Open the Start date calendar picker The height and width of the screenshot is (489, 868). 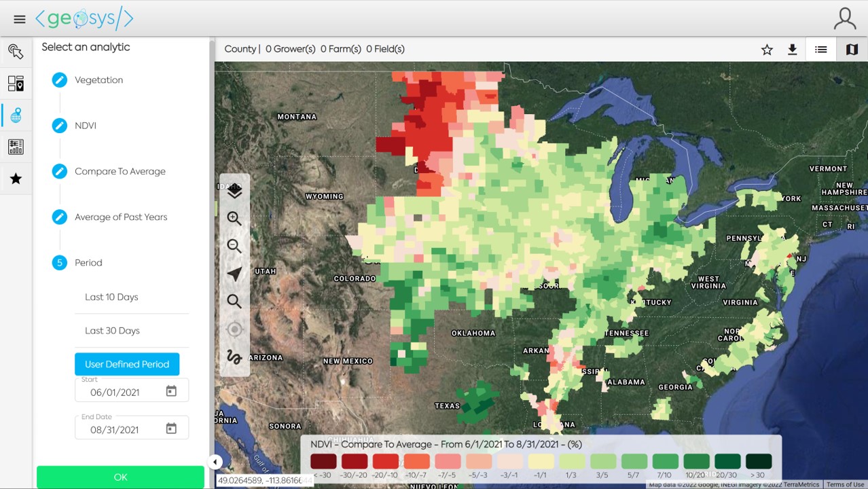tap(171, 391)
